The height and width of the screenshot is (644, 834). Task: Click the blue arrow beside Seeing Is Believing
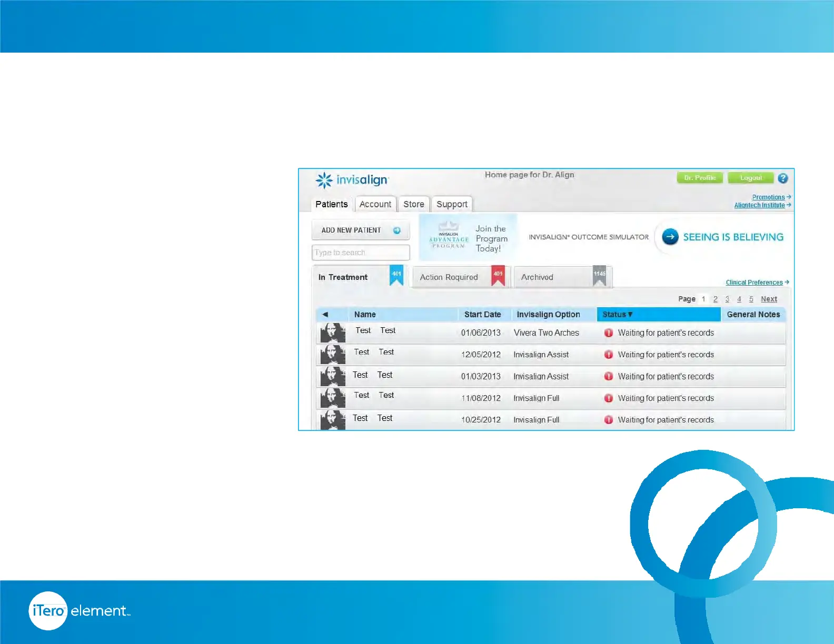point(670,237)
